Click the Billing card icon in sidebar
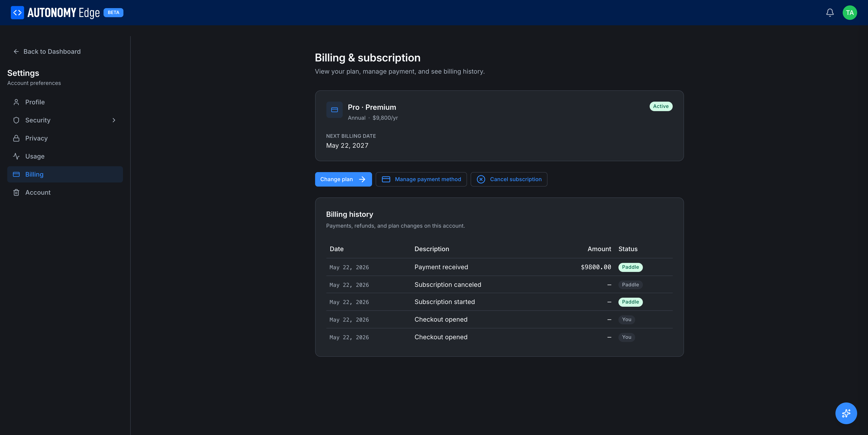This screenshot has height=435, width=868. [x=16, y=174]
